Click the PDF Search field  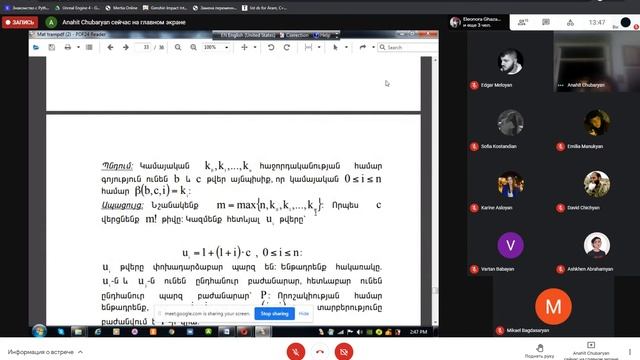(x=408, y=47)
